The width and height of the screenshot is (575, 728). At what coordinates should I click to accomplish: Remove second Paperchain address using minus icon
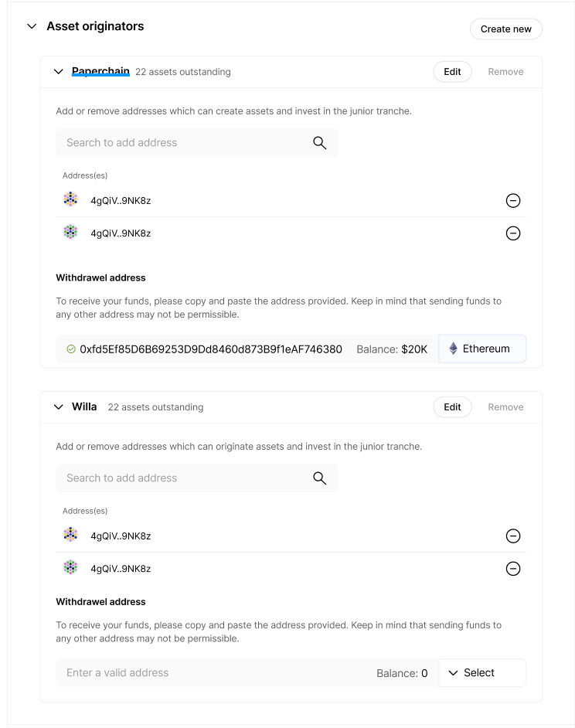(512, 233)
